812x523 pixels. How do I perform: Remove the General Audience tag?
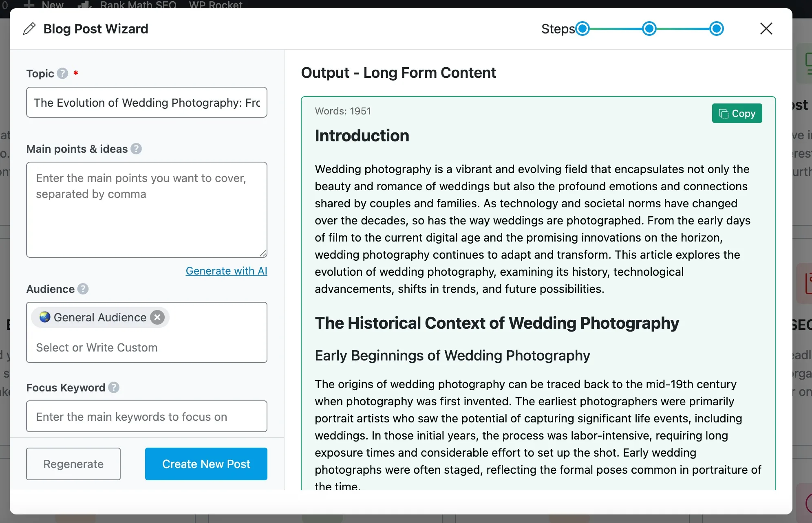[x=157, y=317]
